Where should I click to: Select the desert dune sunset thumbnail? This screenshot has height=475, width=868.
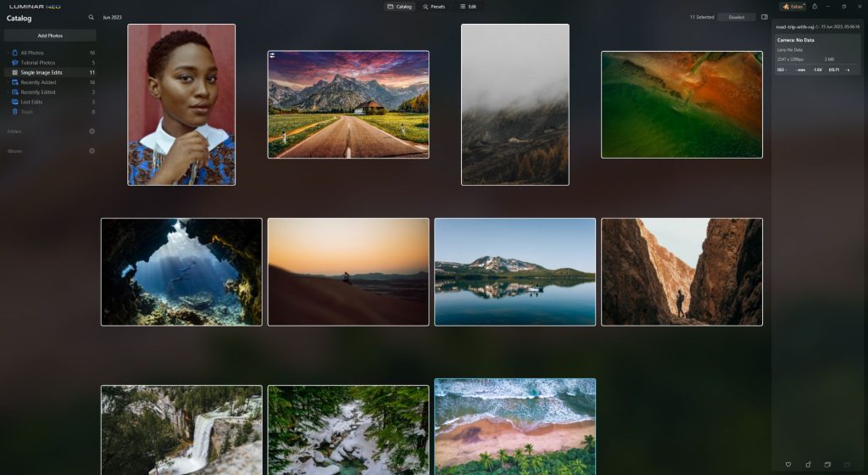click(x=348, y=271)
